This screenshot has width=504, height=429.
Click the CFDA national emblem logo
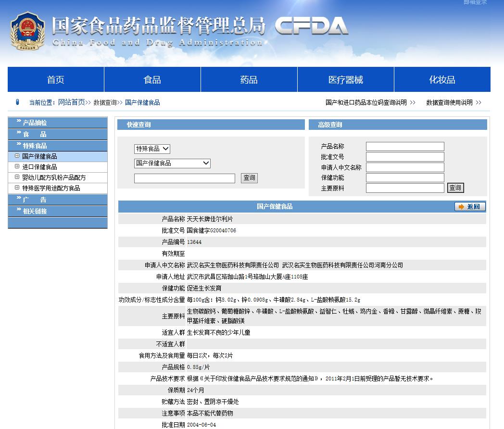click(27, 31)
